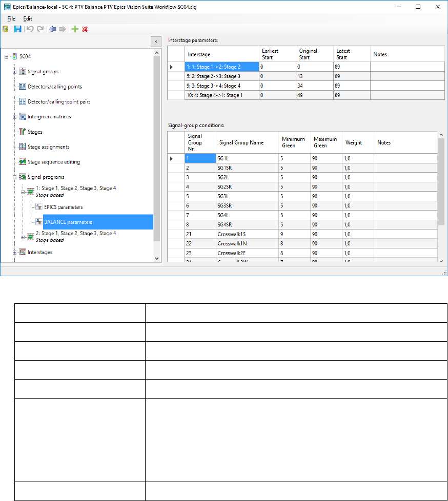The height and width of the screenshot is (501, 448).
Task: Open EPICS parameters tree item
Action: [x=64, y=207]
